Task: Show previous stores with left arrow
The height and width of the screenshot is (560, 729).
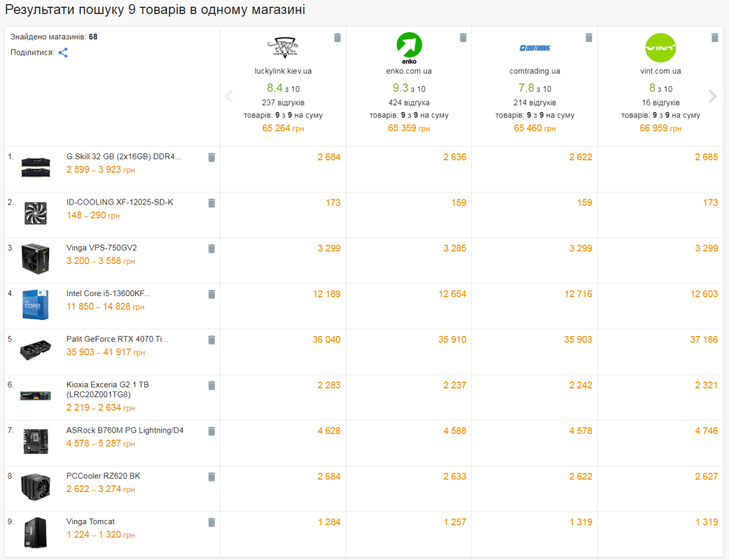Action: tap(229, 96)
